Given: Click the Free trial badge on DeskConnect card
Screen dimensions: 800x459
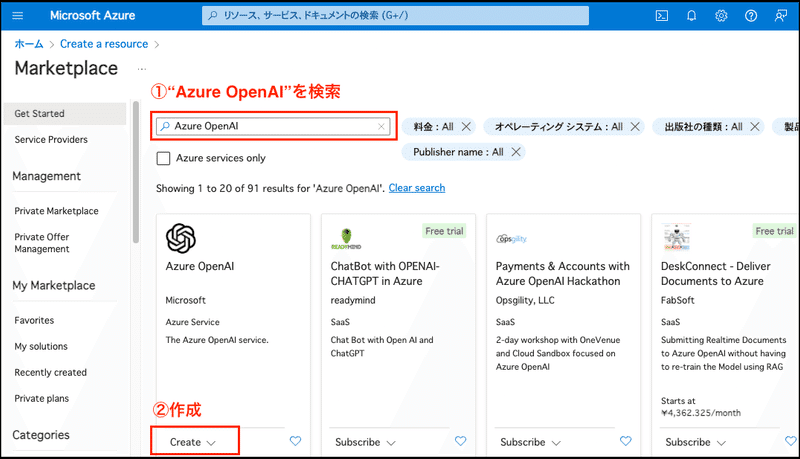Looking at the screenshot, I should point(774,231).
